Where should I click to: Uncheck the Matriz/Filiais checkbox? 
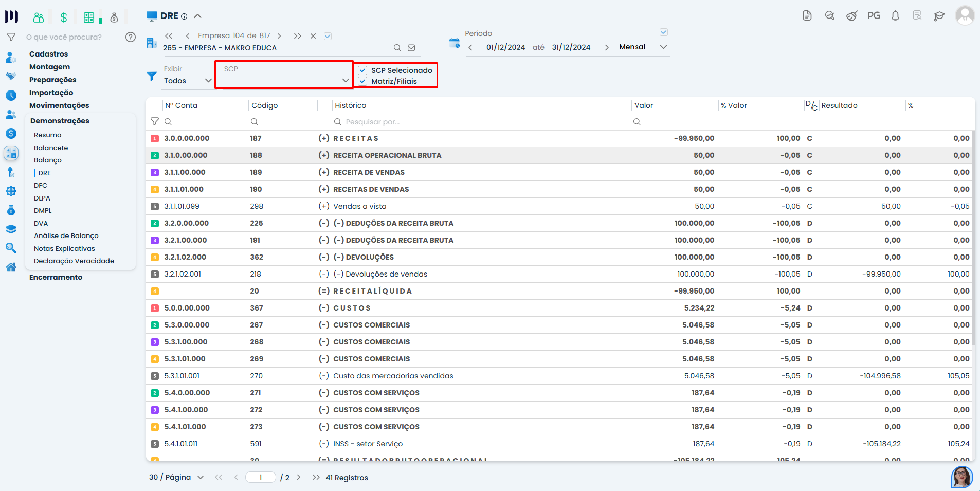click(x=363, y=81)
